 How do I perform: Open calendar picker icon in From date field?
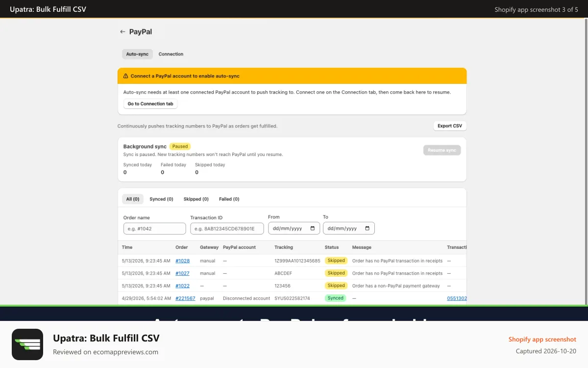pyautogui.click(x=313, y=229)
